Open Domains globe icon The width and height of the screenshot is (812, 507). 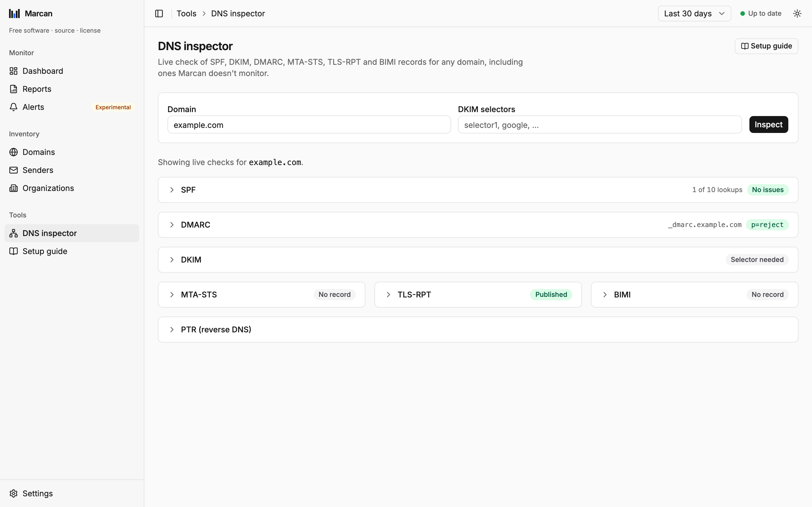(x=14, y=152)
